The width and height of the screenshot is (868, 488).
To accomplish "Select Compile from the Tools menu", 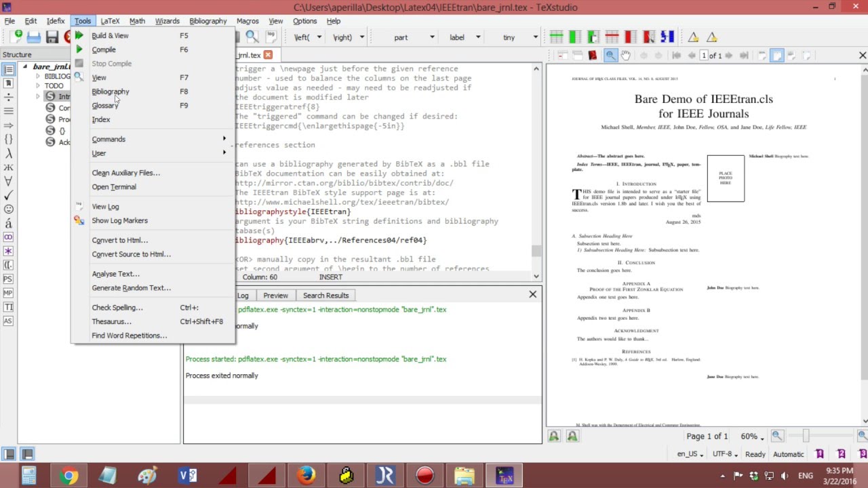I will point(153,49).
